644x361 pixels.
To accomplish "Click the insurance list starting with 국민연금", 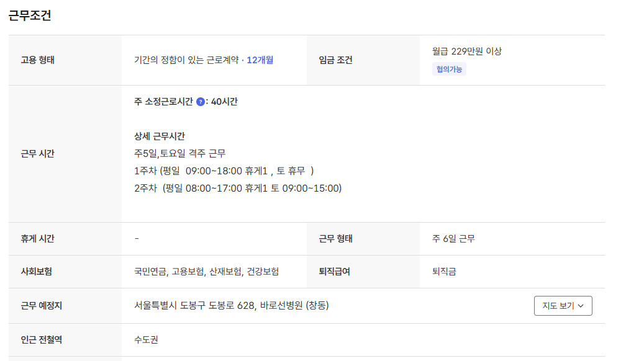I will click(x=206, y=272).
